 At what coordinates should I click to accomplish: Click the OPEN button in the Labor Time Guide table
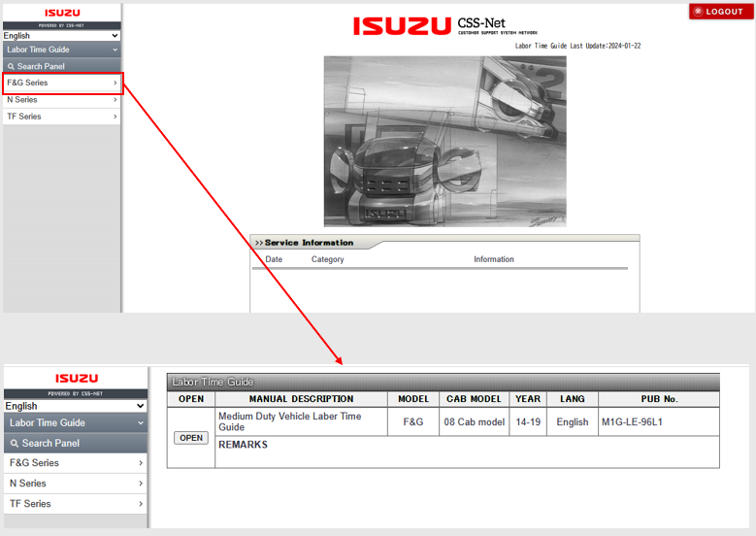pos(191,438)
